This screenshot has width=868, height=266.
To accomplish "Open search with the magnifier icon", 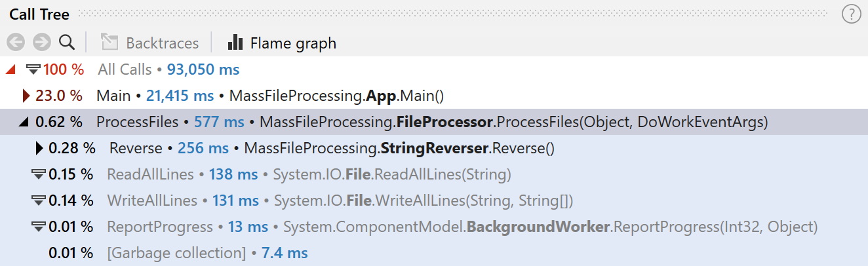I will point(66,43).
